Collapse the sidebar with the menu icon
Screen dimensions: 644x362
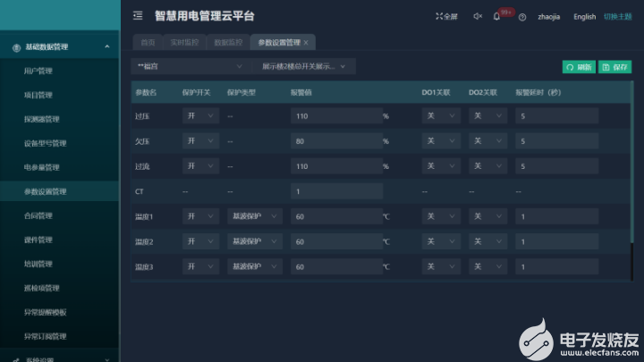[138, 15]
